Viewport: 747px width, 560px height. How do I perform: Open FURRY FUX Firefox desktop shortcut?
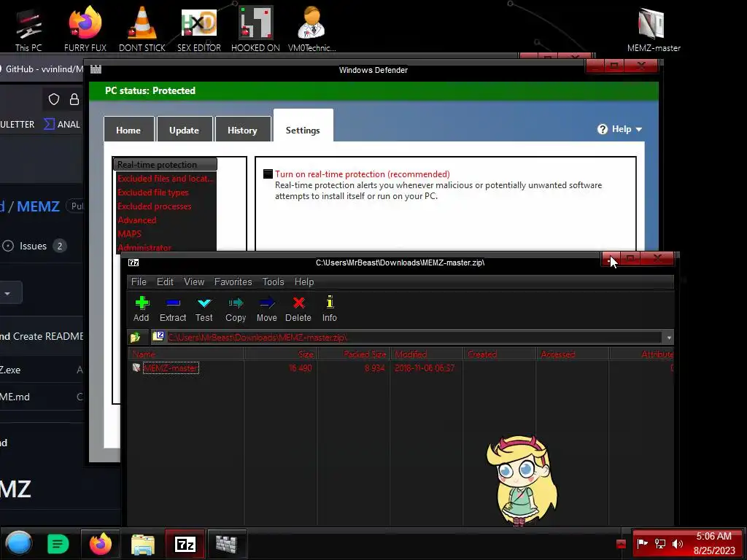(x=85, y=28)
